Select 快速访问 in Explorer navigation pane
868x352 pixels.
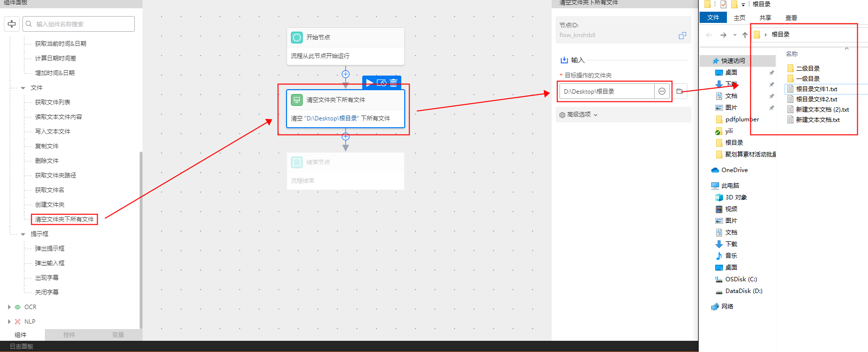(733, 61)
